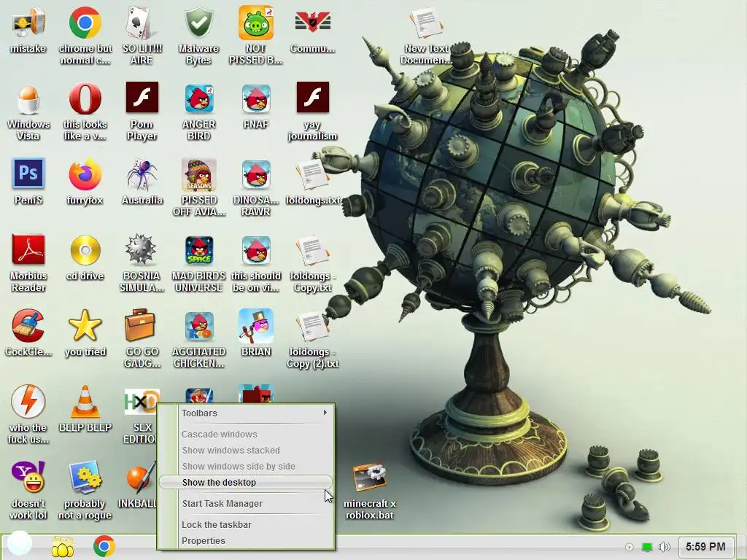
Task: Launch the 'AGGITATED CHICKEN...' Rio icon
Action: point(198,327)
